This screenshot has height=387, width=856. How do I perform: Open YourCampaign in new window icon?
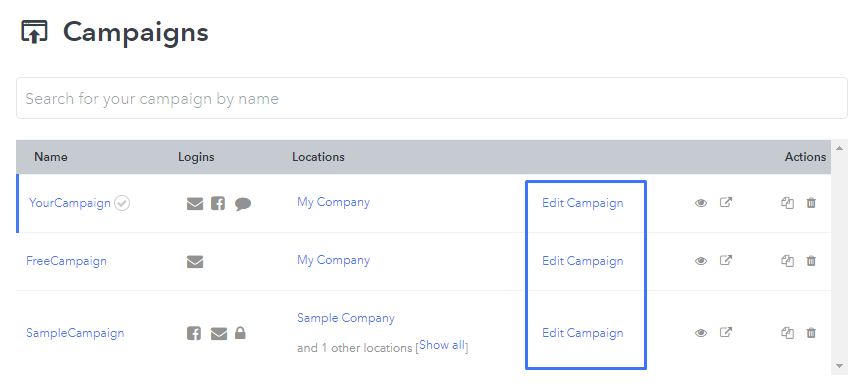726,203
